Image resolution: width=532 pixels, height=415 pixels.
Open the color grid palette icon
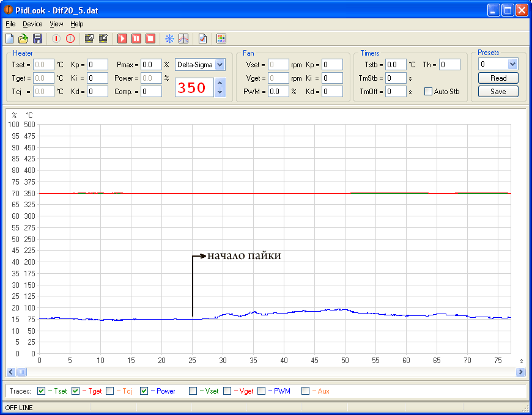[x=221, y=39]
